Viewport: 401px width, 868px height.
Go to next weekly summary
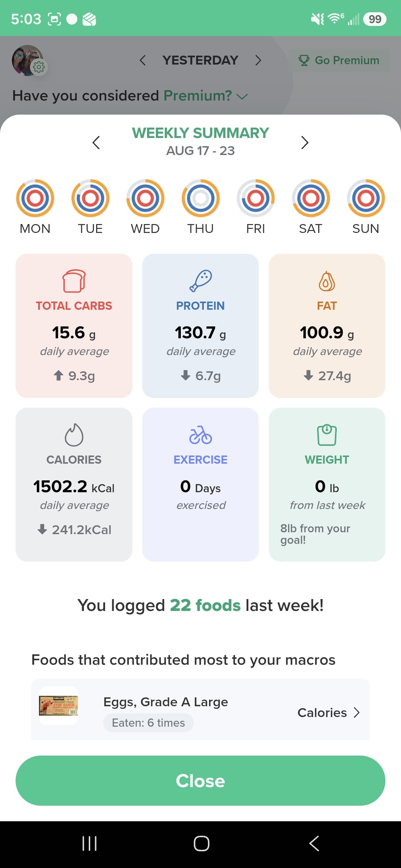[x=305, y=142]
